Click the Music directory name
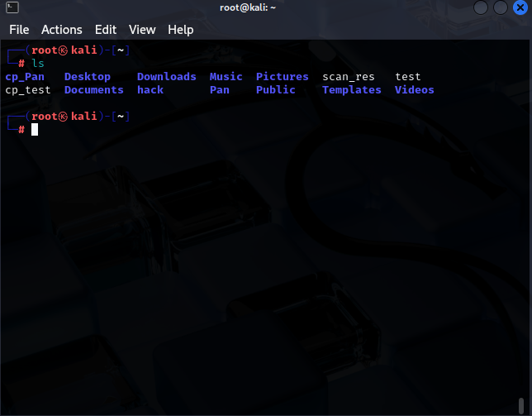This screenshot has height=416, width=532. tap(226, 77)
